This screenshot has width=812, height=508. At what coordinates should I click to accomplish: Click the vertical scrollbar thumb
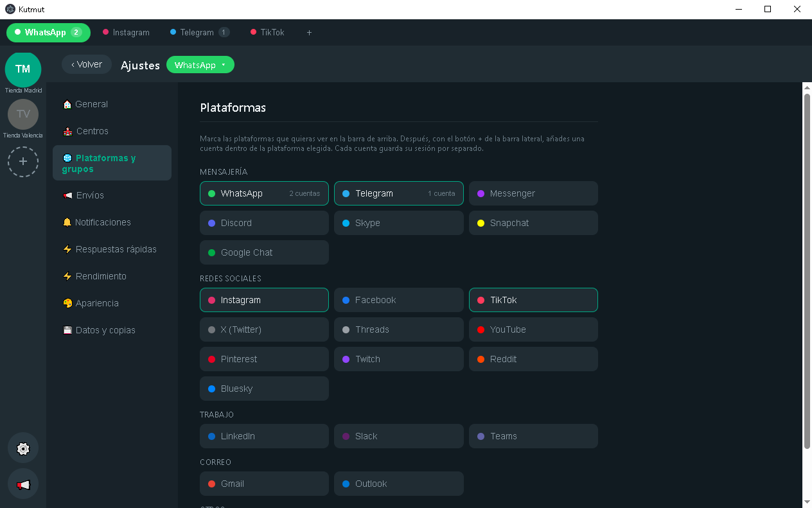[808, 271]
